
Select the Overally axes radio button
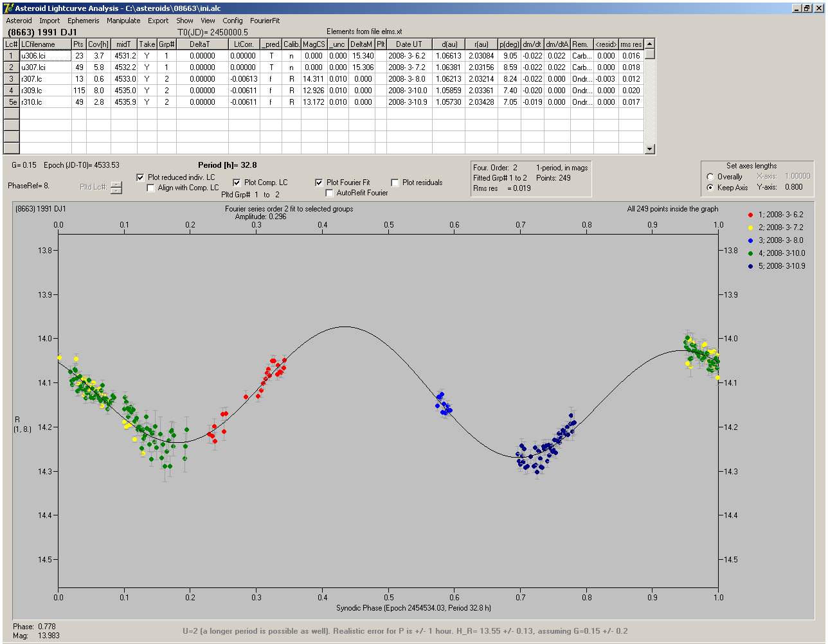(710, 177)
